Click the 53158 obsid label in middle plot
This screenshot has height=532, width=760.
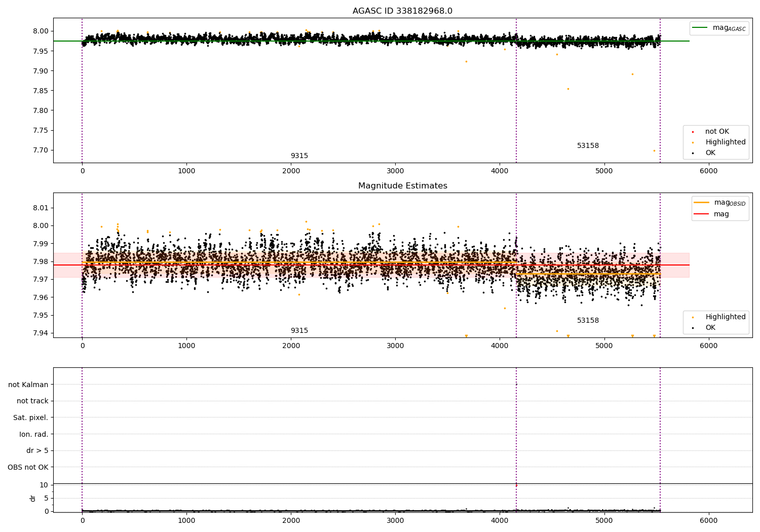tap(588, 321)
